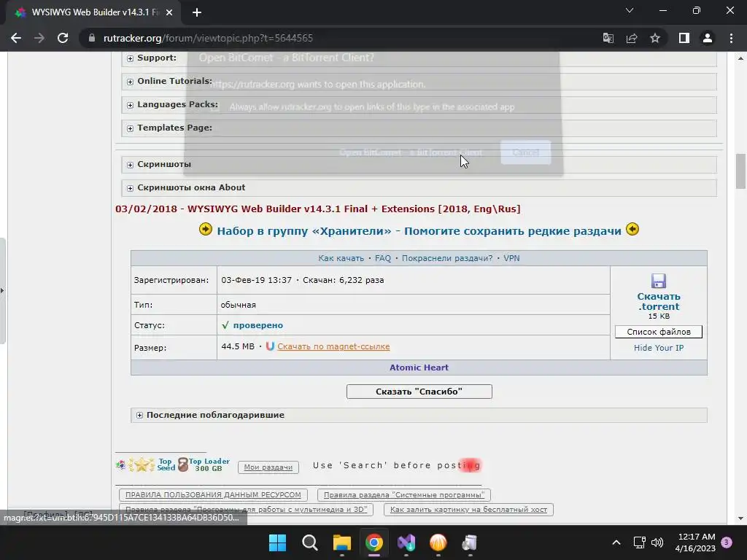Click the speaker volume icon in tray

657,542
